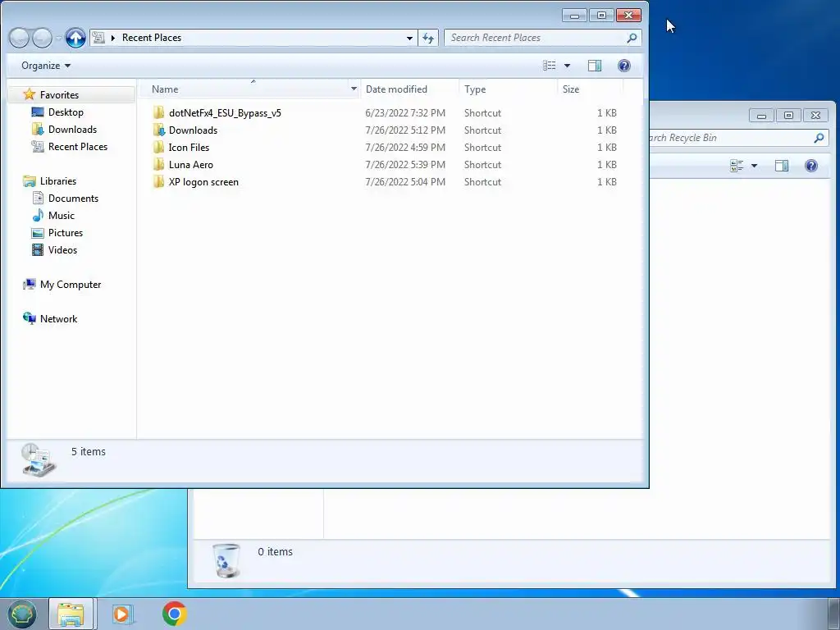Click date 7/26/2022 5:39 PM cell
The width and height of the screenshot is (840, 630).
405,164
